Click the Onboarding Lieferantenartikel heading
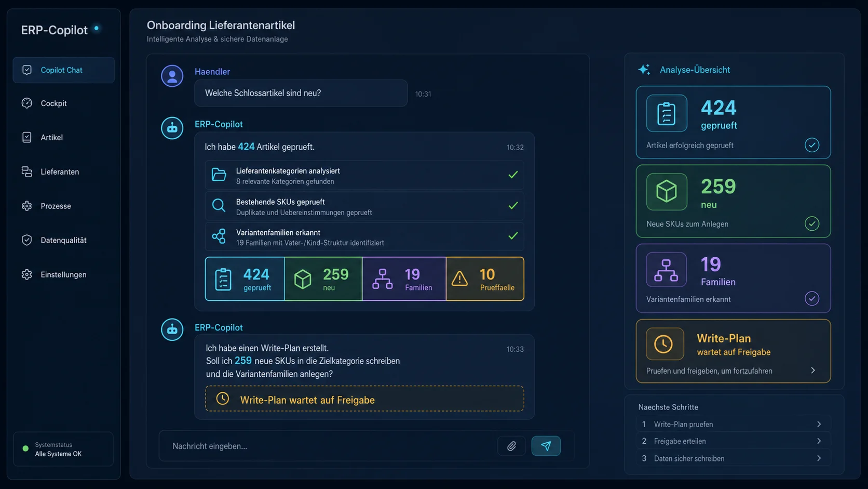868x489 pixels. point(221,25)
